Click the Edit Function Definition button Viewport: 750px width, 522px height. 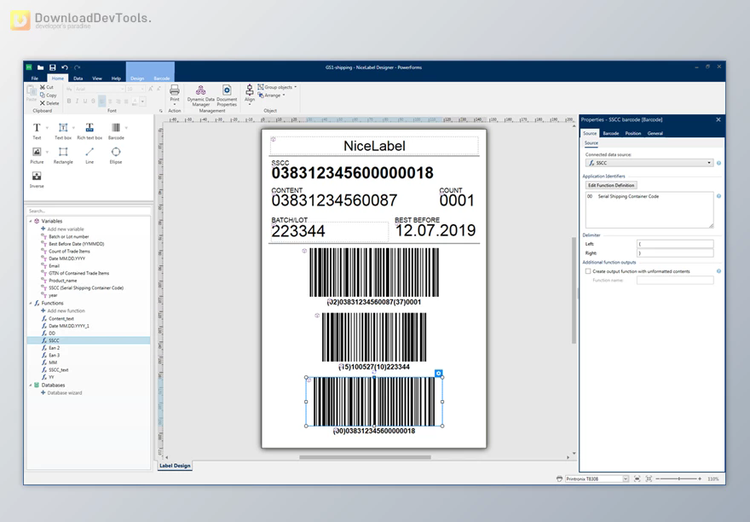click(610, 185)
